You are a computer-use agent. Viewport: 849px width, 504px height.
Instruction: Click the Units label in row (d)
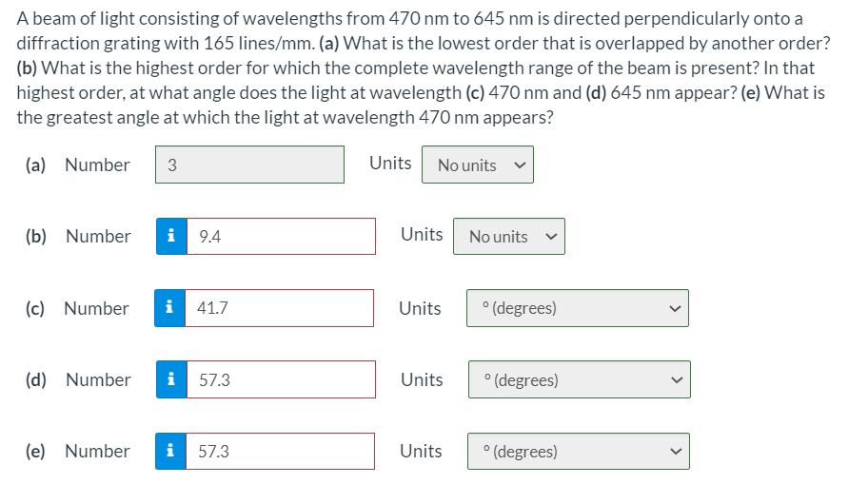[422, 379]
